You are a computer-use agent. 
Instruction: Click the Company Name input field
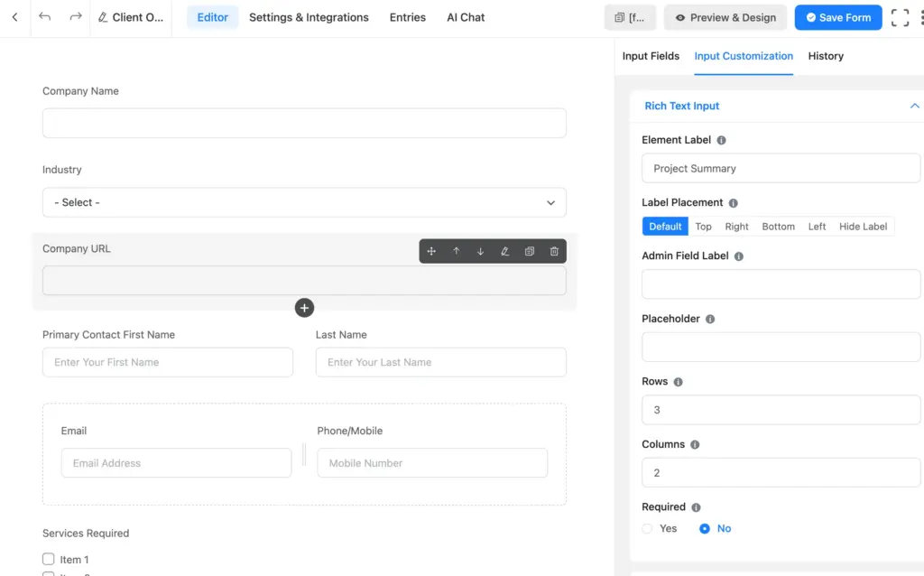coord(304,123)
